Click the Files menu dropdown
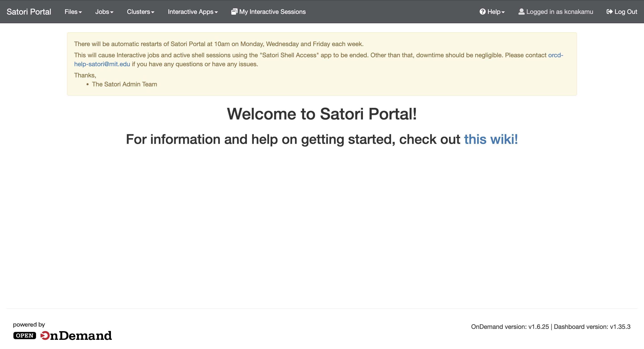The image size is (644, 349). click(73, 12)
